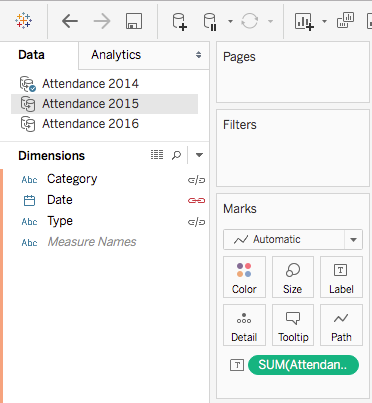
Task: Toggle the Category blend link icon
Action: tap(196, 180)
